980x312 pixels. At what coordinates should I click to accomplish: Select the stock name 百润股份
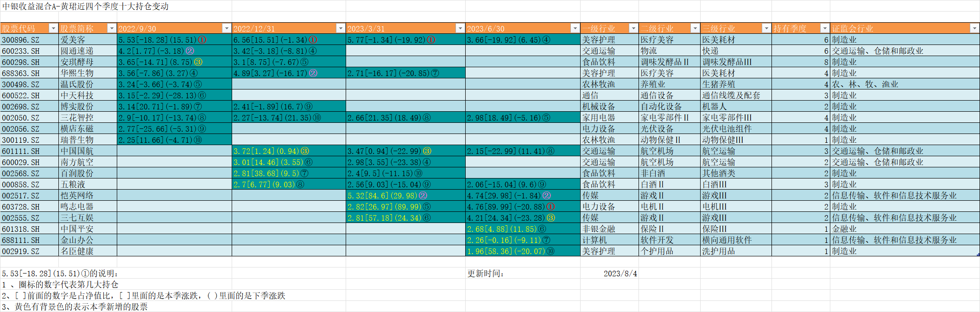tap(88, 173)
